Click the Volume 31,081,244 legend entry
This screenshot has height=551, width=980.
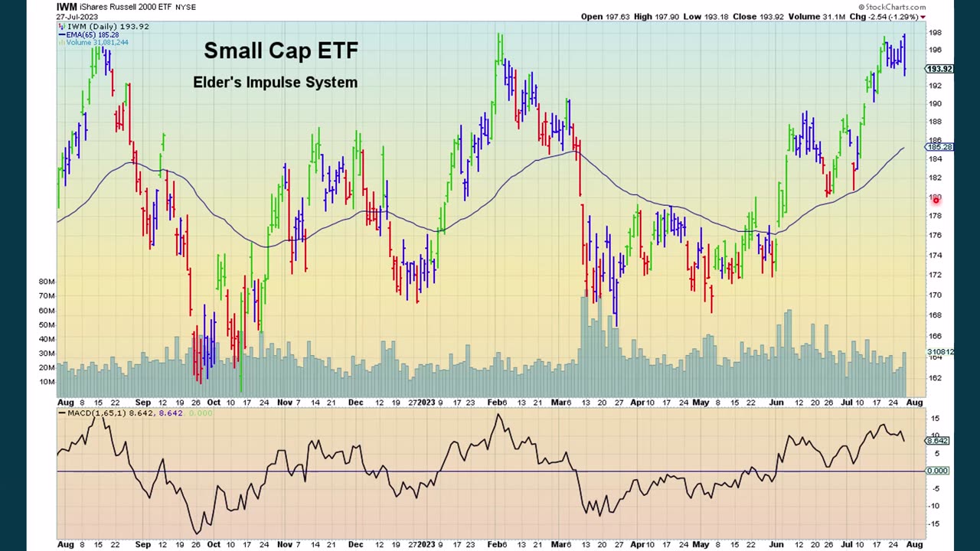point(93,43)
